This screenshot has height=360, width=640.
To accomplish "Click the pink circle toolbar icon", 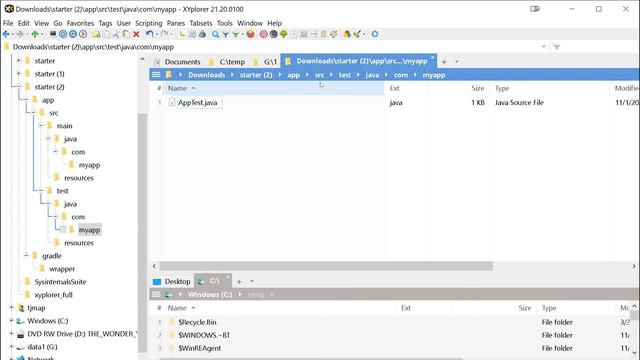I will [x=264, y=34].
